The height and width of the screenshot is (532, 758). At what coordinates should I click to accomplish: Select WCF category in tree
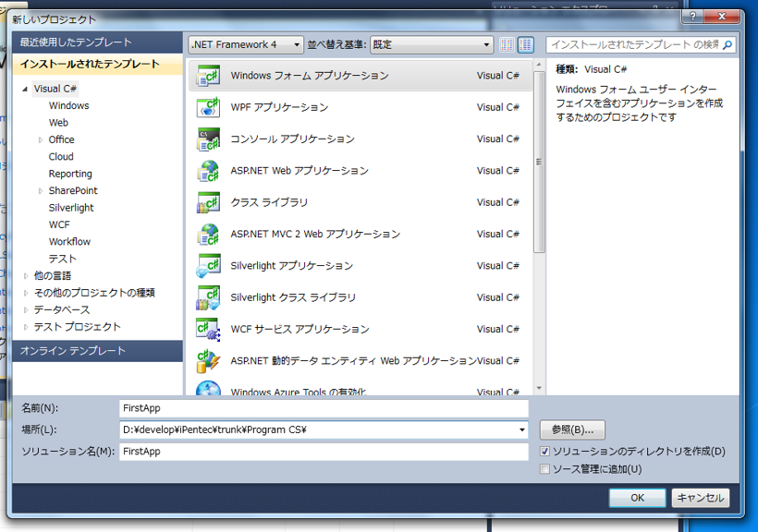click(x=59, y=224)
